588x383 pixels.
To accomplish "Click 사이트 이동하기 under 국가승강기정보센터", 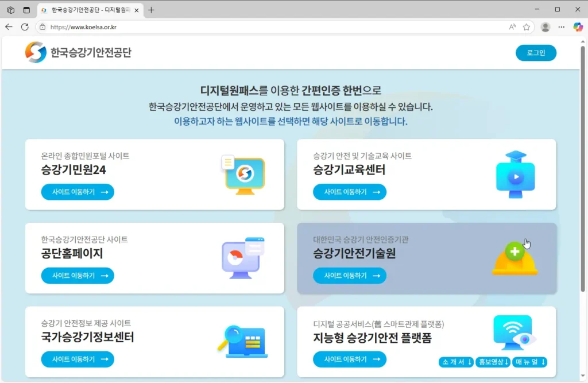I will pos(78,359).
